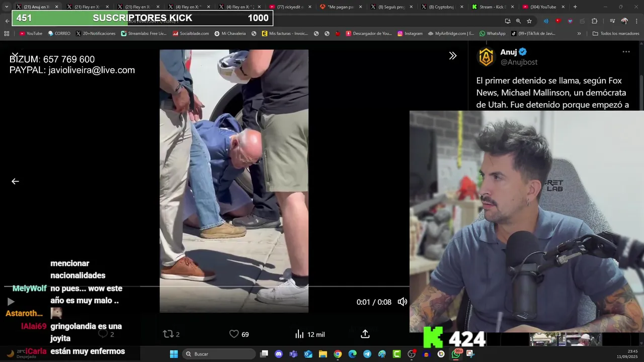
Task: Close the media viewer with the X icon
Action: pos(15,55)
